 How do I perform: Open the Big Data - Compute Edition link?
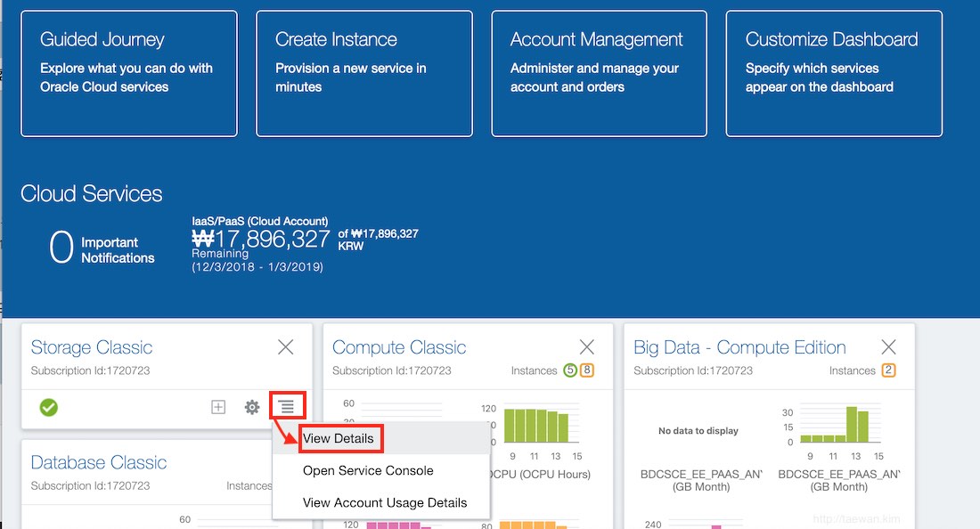[x=739, y=347]
